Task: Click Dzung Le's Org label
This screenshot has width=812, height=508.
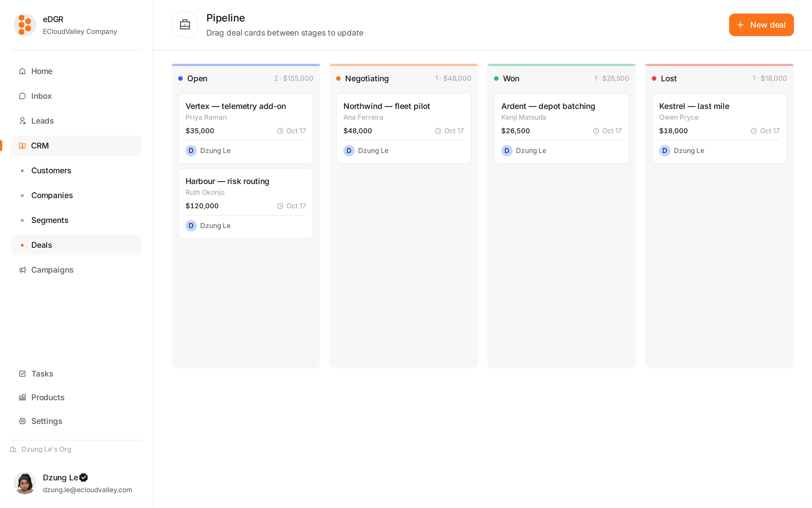Action: tap(46, 449)
